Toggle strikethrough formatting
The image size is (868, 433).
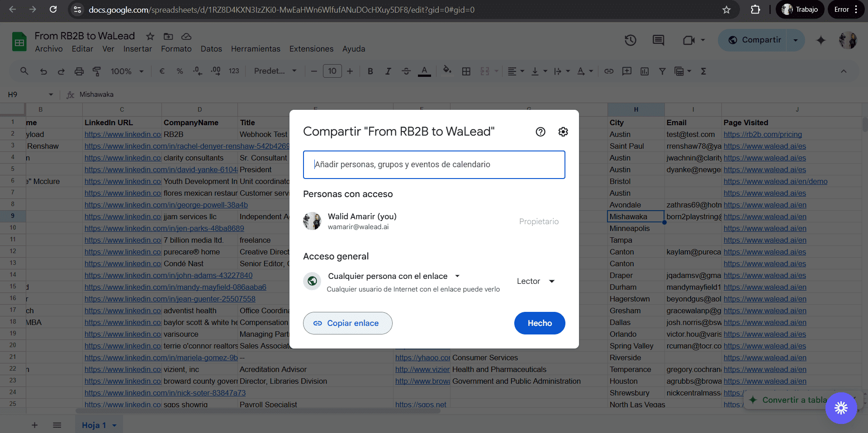406,71
